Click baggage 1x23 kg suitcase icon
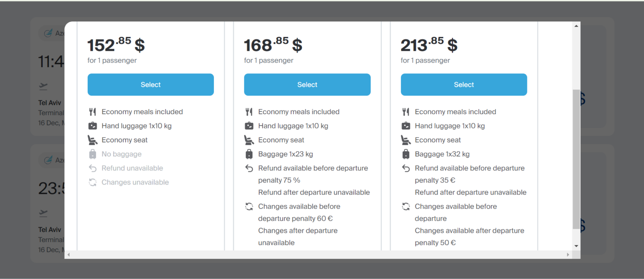This screenshot has height=279, width=644. [x=249, y=154]
